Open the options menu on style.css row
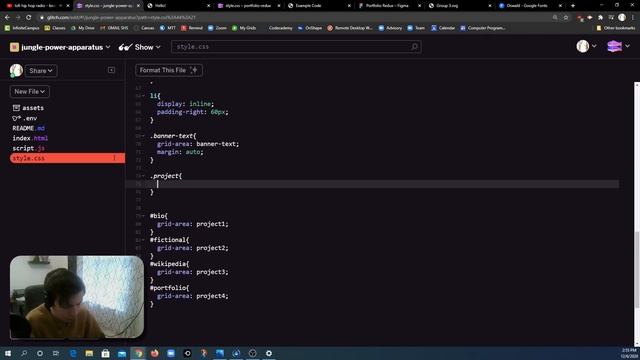Image resolution: width=640 pixels, height=360 pixels. click(114, 158)
